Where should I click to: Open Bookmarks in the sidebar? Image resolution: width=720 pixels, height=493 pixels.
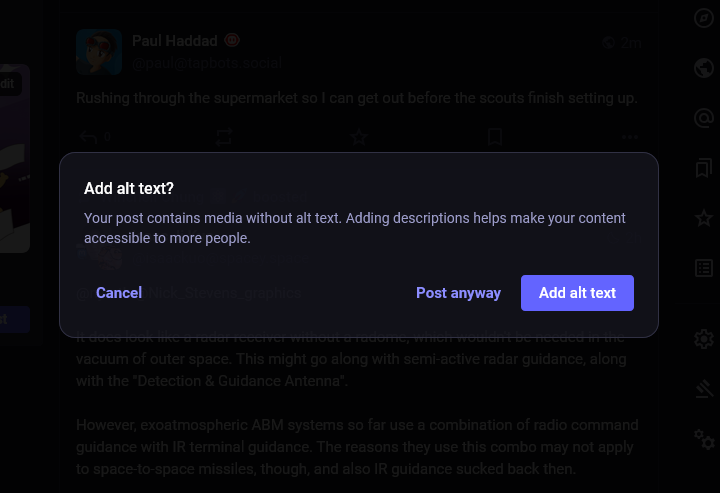coord(704,167)
